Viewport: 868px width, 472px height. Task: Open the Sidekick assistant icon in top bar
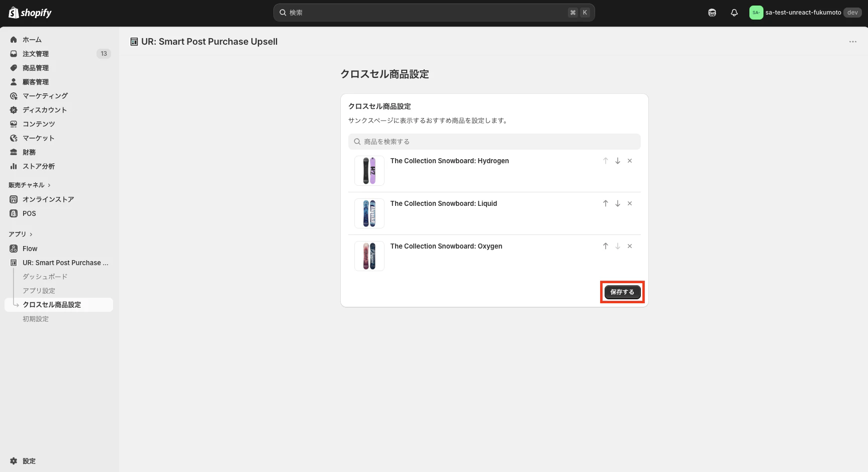pyautogui.click(x=712, y=13)
